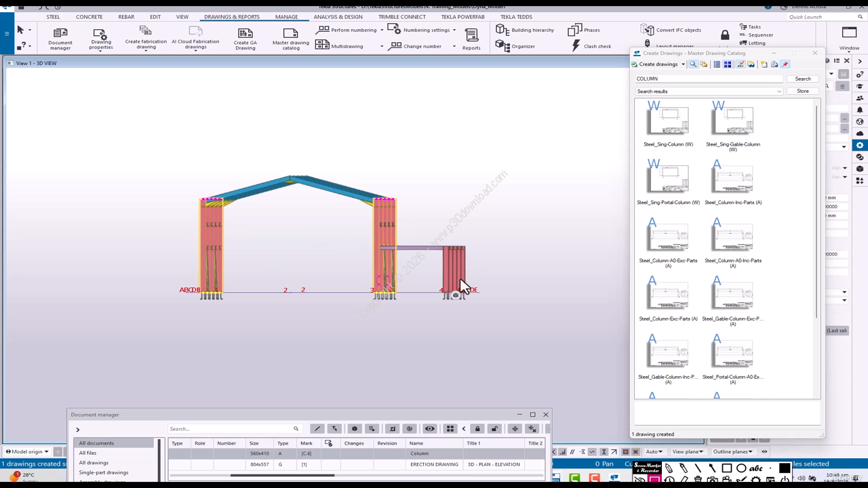Viewport: 868px width, 488px height.
Task: Open the Building hierarchy tool
Action: [524, 30]
